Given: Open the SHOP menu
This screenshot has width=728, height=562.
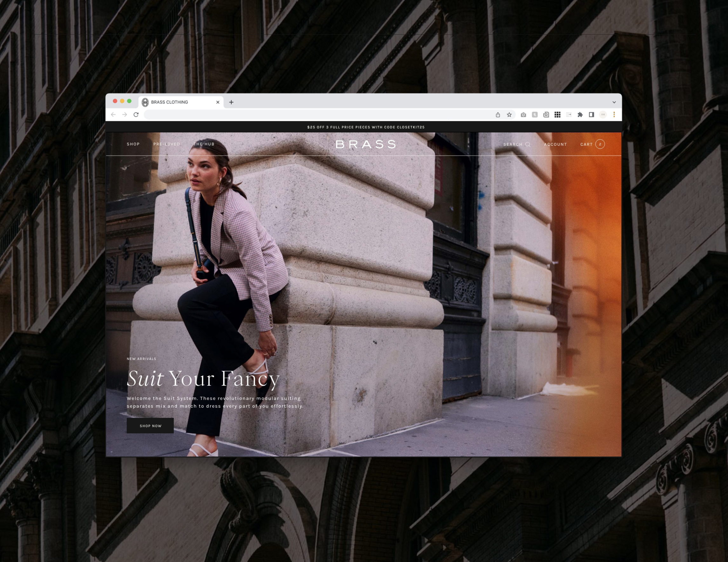Looking at the screenshot, I should point(133,144).
